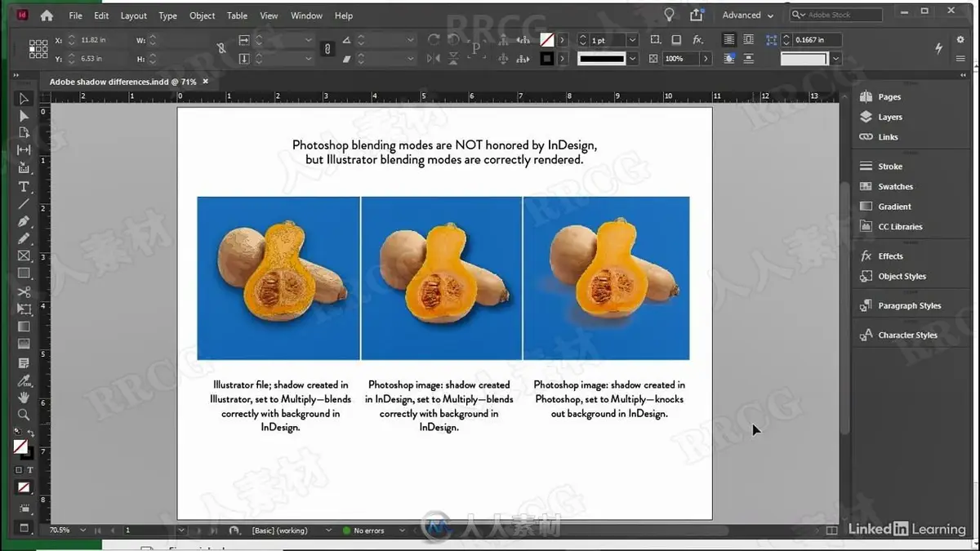Screen dimensions: 980x551
Task: Open the fx effects control
Action: 698,40
